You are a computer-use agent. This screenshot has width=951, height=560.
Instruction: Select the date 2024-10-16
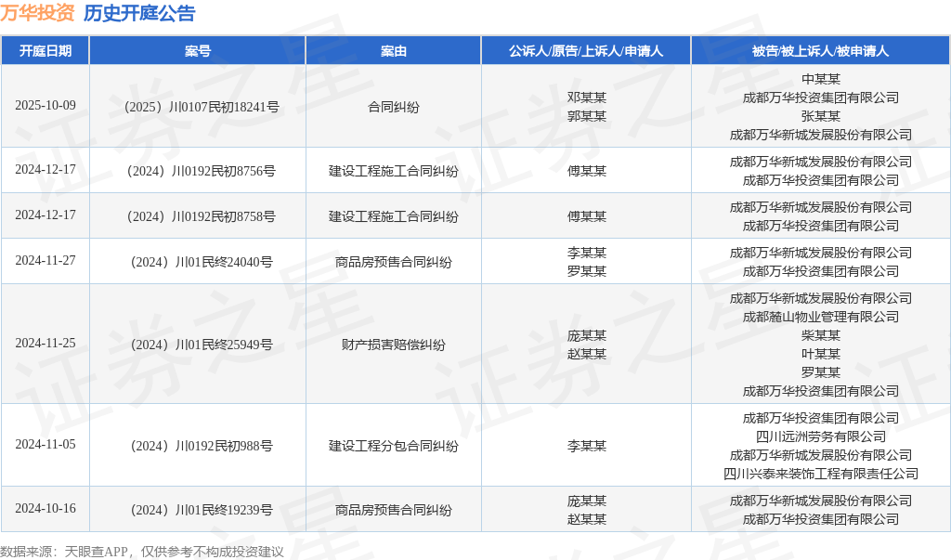coord(46,509)
